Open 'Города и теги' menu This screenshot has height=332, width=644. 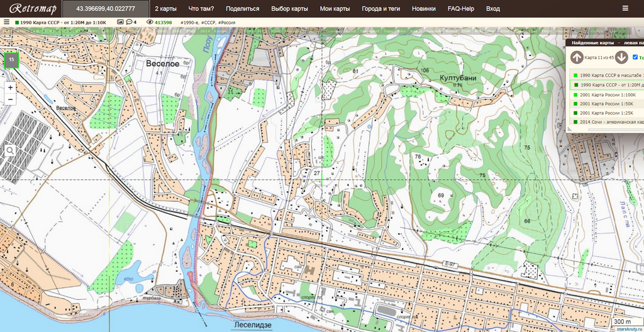click(380, 8)
